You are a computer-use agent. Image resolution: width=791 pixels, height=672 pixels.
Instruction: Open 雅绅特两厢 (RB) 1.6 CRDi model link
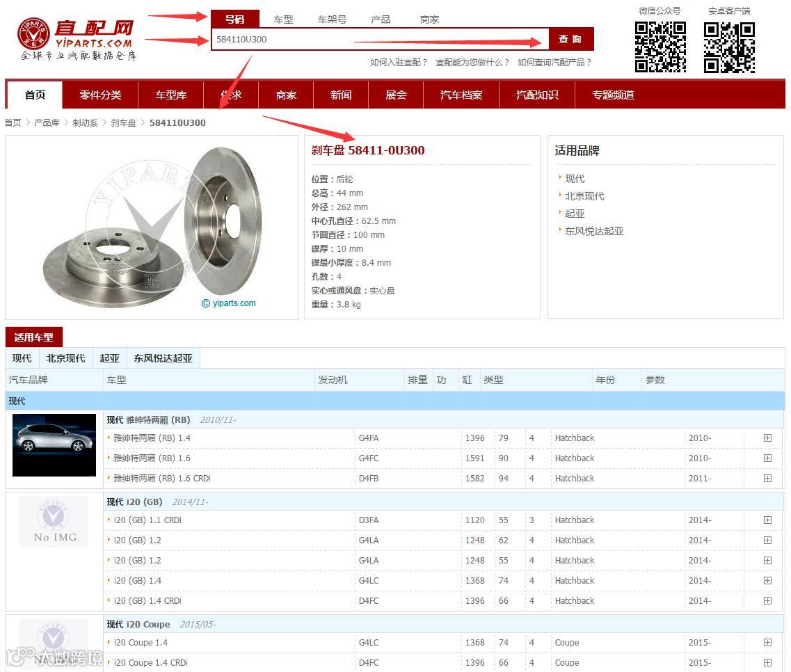tap(162, 479)
